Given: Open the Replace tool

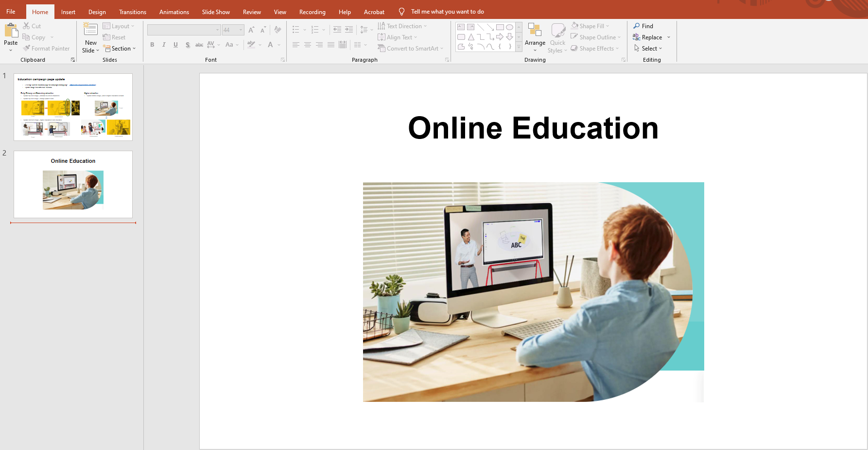Looking at the screenshot, I should [651, 37].
